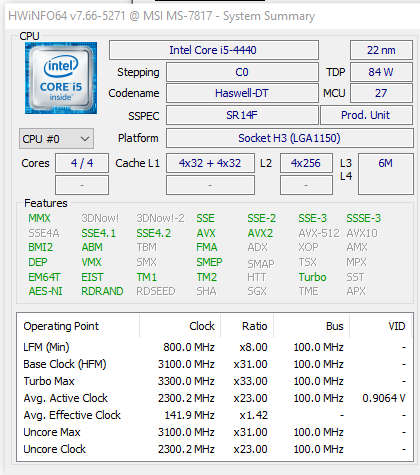This screenshot has height=475, width=420.
Task: Click the 0.9064 V VID value
Action: [x=384, y=398]
